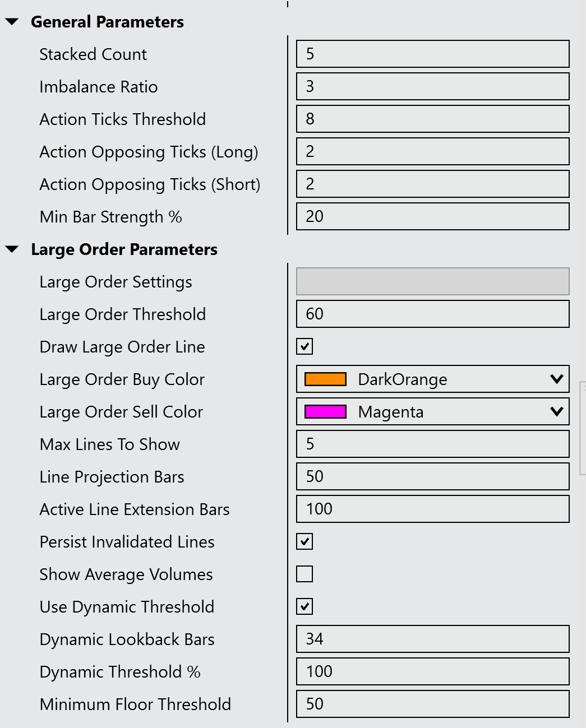This screenshot has height=728, width=586.
Task: Click the Max Lines To Show field
Action: [x=432, y=444]
